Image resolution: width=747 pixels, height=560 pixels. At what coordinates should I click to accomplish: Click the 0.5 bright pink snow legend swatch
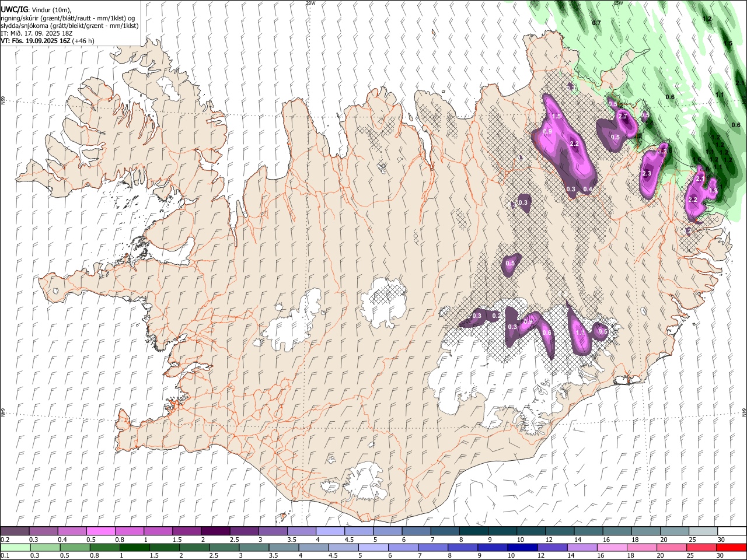[100, 531]
